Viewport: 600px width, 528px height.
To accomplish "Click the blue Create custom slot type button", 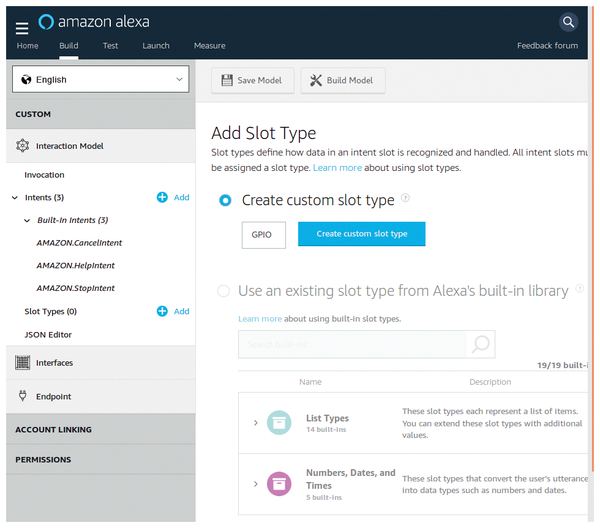I will (x=362, y=234).
